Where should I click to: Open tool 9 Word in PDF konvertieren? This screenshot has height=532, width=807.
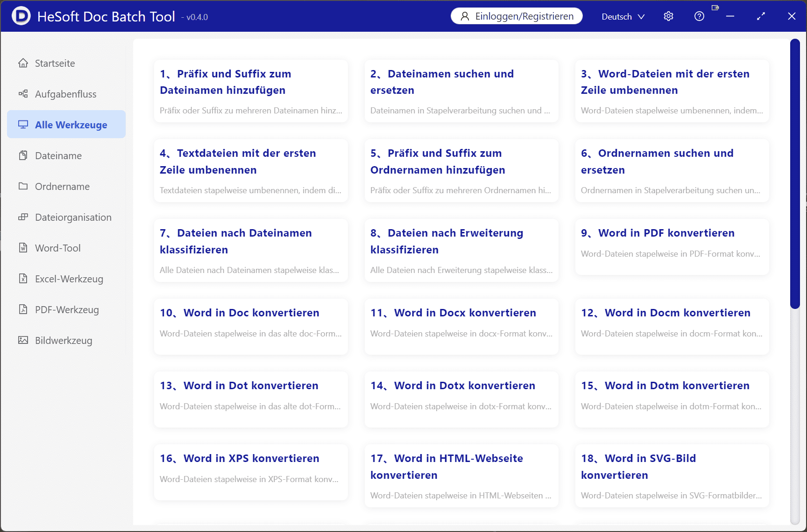tap(672, 247)
